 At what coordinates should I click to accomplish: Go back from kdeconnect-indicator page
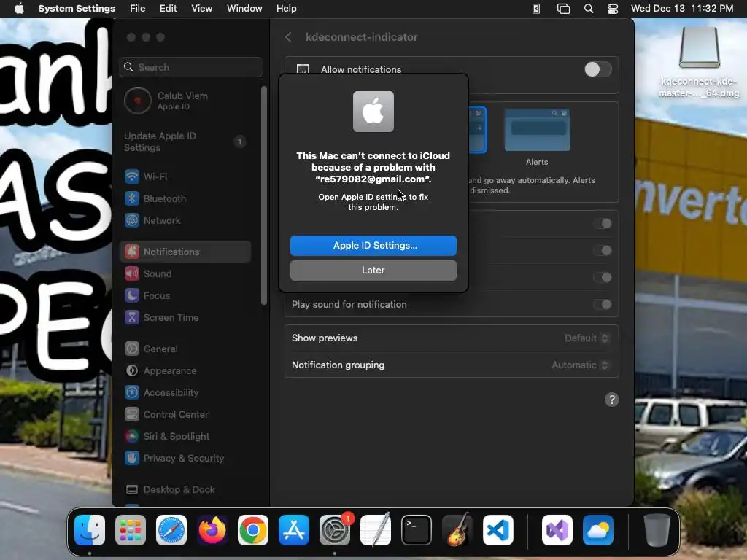[288, 37]
